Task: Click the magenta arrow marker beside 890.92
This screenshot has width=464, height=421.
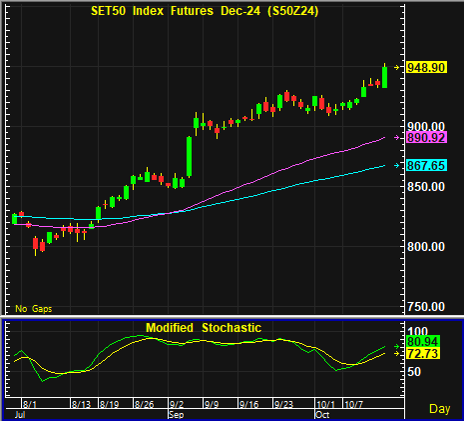Action: (397, 137)
